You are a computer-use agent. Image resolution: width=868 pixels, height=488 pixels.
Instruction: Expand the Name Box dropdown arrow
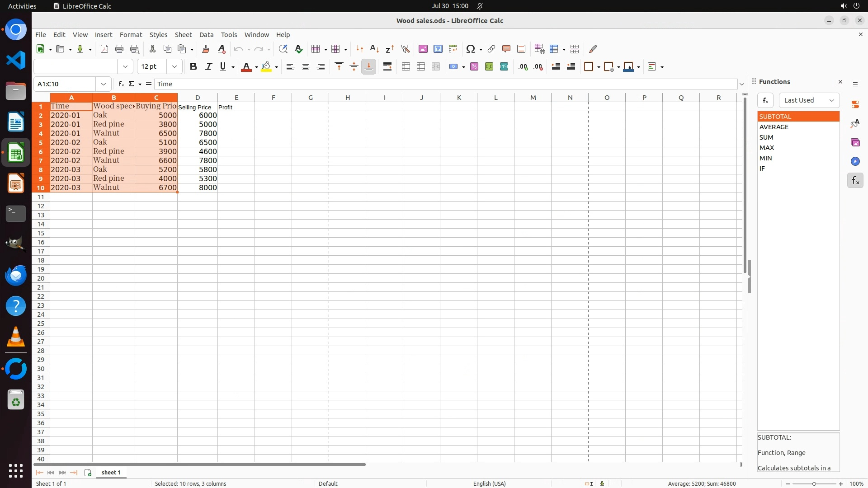[104, 84]
